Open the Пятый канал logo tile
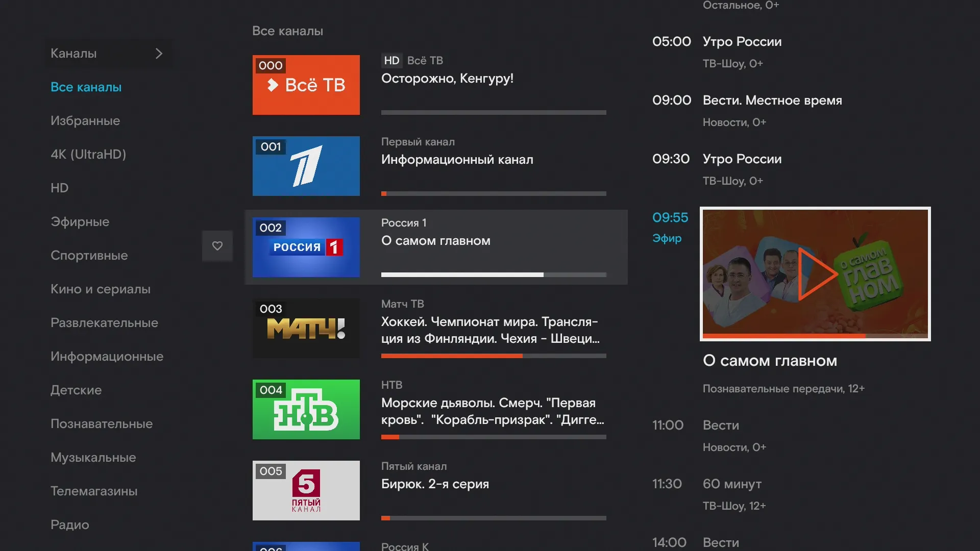This screenshot has width=980, height=551. 306,490
